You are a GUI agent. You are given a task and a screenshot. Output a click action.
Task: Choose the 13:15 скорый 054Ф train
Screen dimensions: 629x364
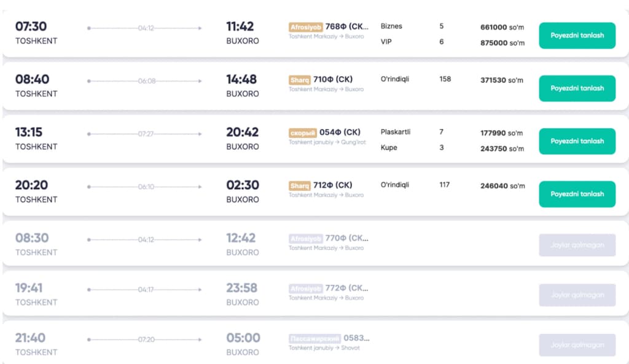(x=577, y=141)
